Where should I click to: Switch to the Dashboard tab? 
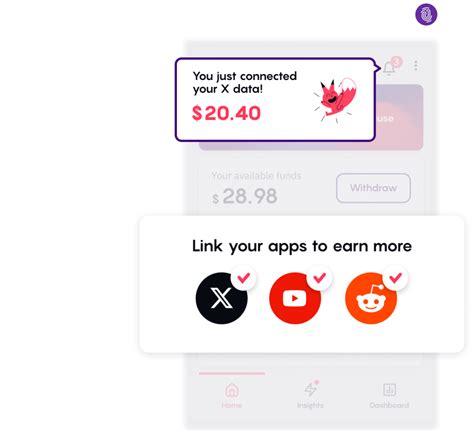[389, 396]
